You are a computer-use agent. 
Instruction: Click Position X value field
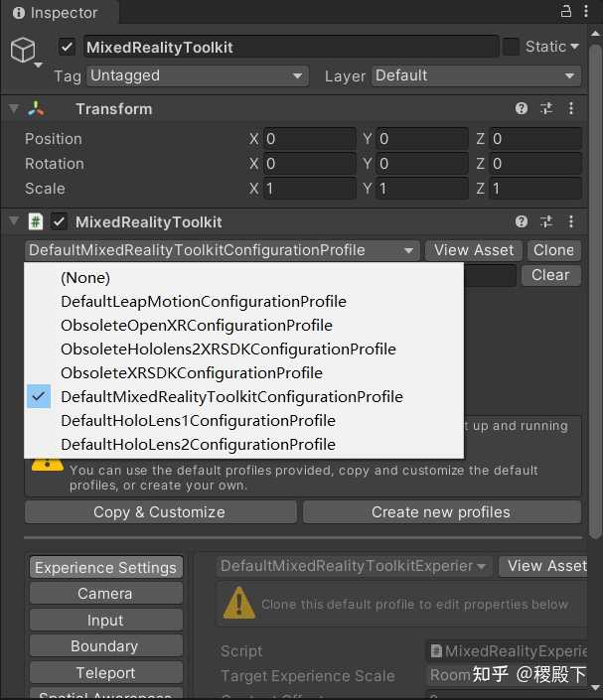(x=310, y=139)
